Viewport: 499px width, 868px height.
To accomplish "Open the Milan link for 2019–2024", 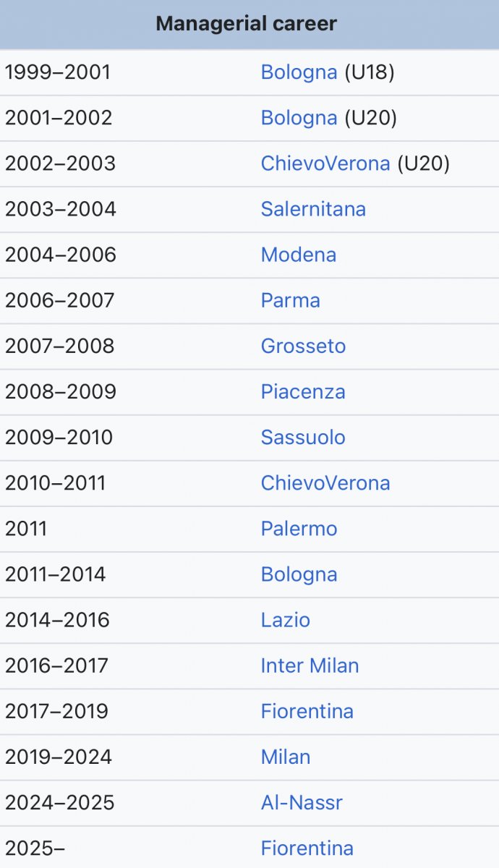I will 285,756.
